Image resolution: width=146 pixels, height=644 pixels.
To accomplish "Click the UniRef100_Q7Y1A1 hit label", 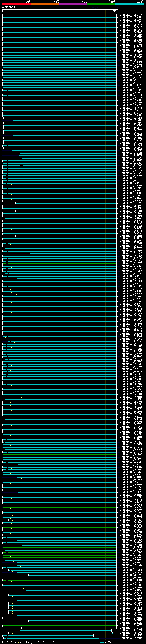I will [131, 618].
